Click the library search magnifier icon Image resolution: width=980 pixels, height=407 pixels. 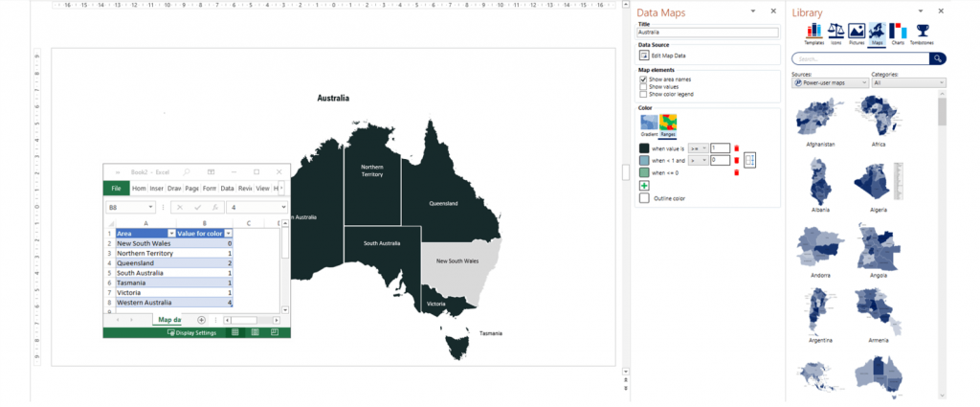pos(939,58)
